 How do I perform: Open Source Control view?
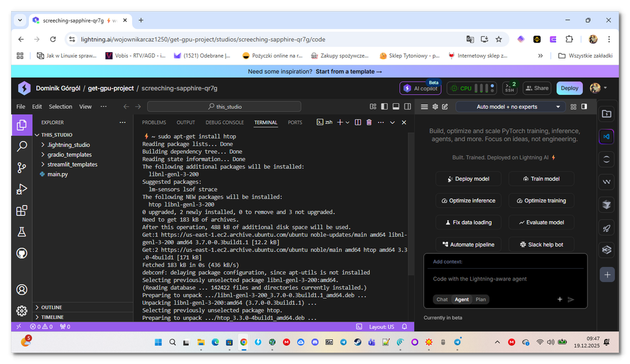tap(22, 167)
